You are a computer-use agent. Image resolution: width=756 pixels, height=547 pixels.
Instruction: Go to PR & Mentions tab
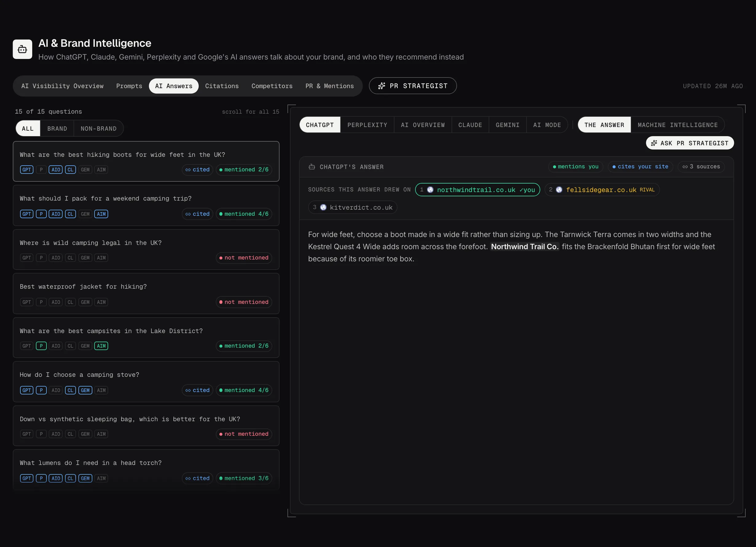click(330, 86)
